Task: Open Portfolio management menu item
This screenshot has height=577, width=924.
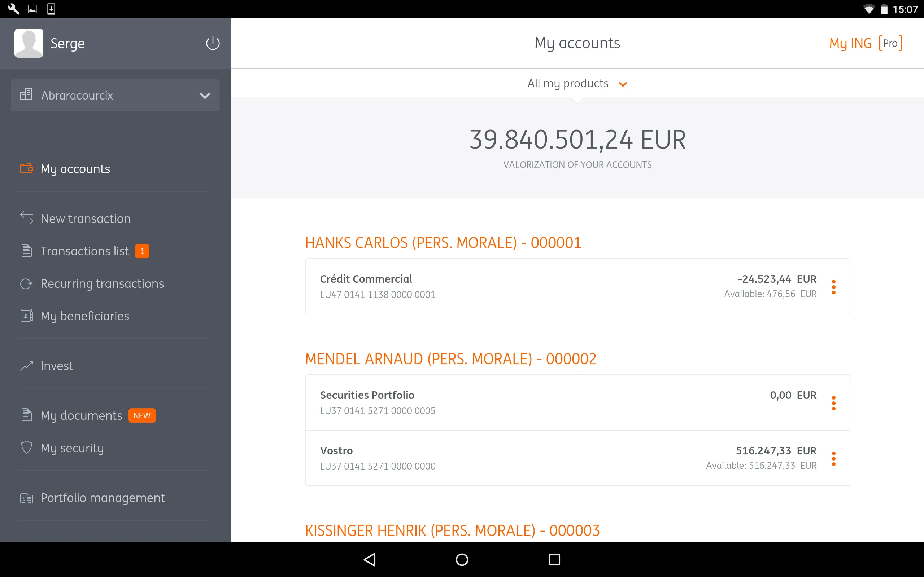Action: click(x=102, y=497)
